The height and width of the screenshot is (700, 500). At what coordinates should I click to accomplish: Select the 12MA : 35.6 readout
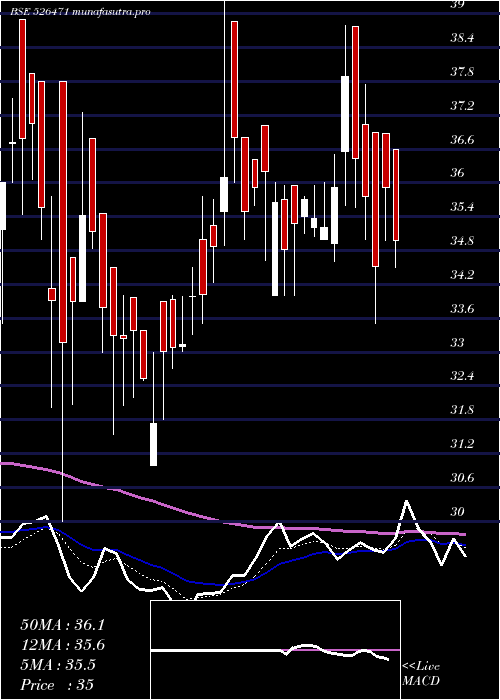click(62, 645)
